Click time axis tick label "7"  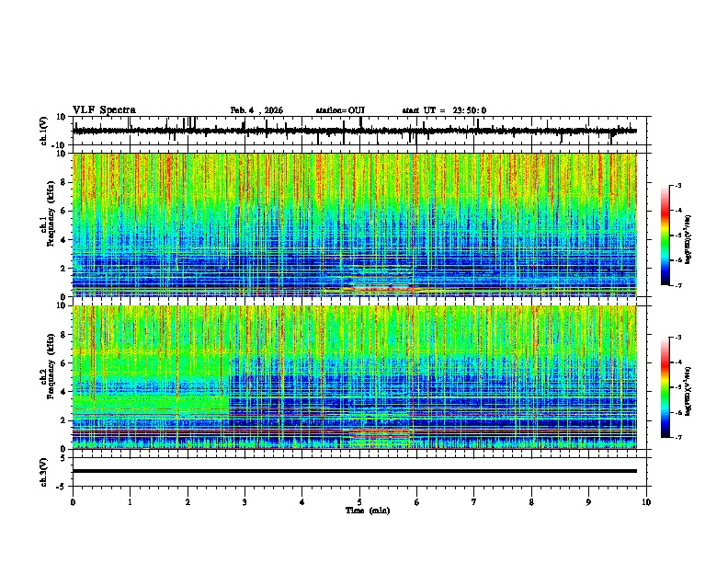pos(474,502)
